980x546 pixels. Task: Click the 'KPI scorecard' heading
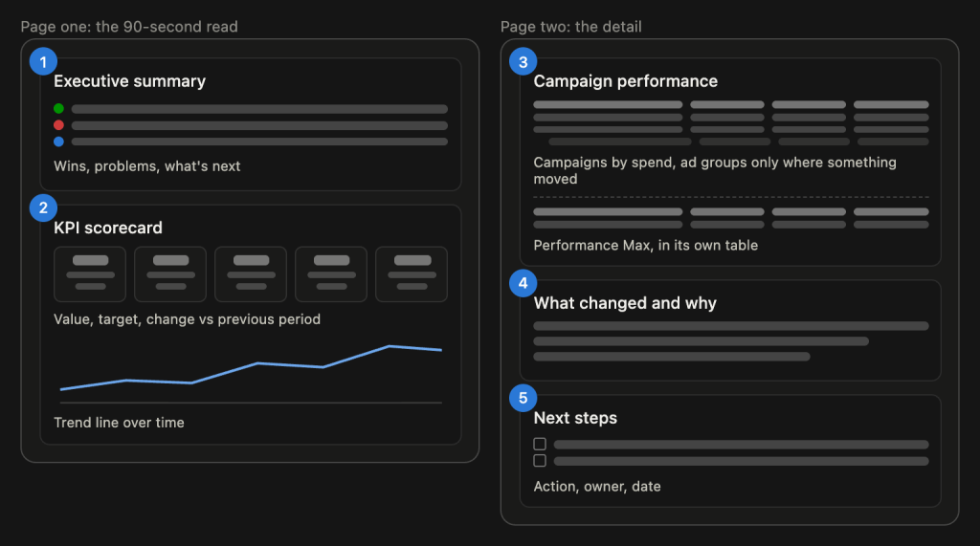point(108,228)
